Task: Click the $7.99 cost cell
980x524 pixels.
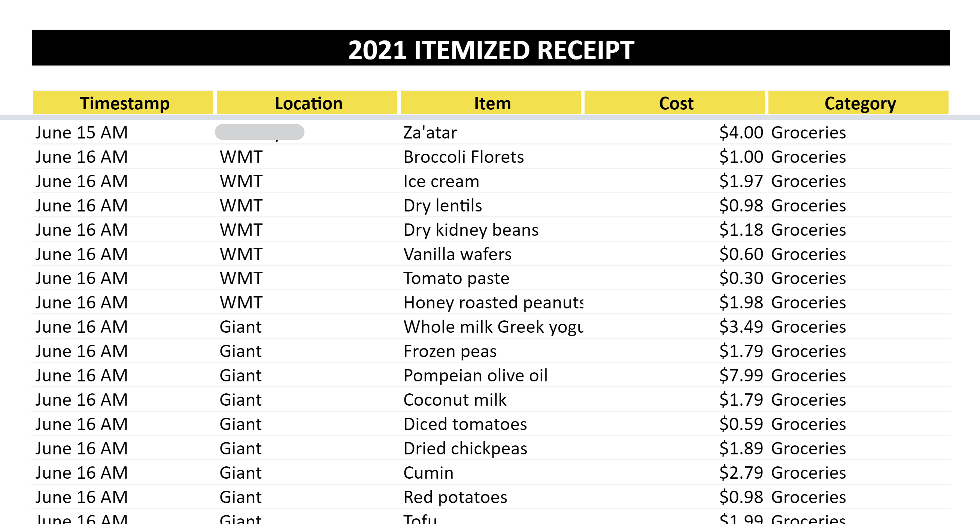Action: (741, 376)
